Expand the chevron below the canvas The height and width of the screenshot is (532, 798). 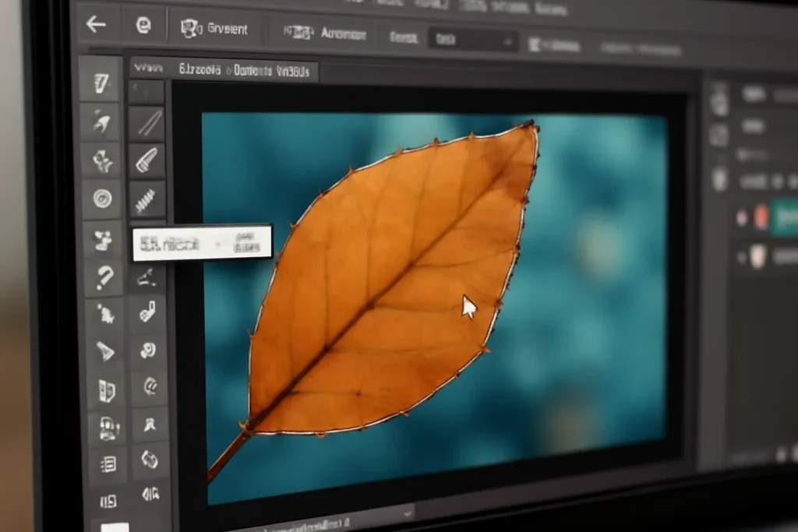[408, 514]
